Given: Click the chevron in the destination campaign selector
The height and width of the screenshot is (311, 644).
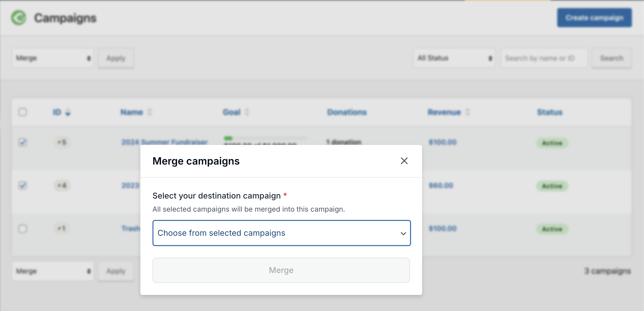Looking at the screenshot, I should 404,233.
